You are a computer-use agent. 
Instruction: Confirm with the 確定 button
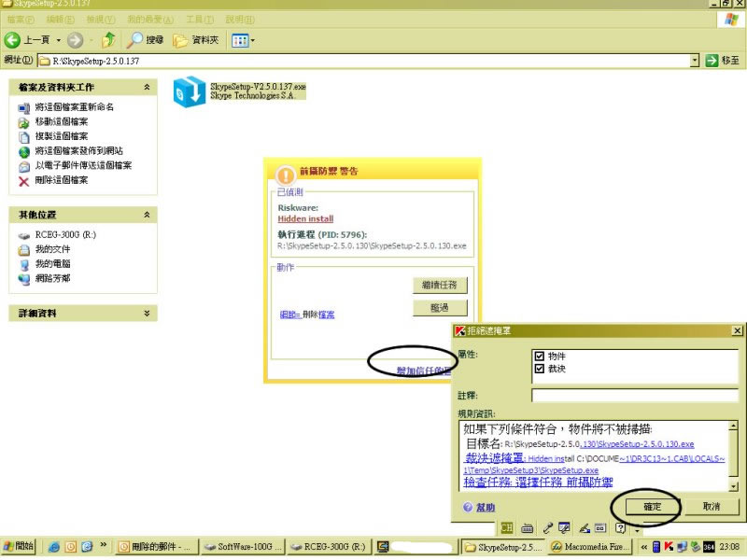tap(652, 507)
